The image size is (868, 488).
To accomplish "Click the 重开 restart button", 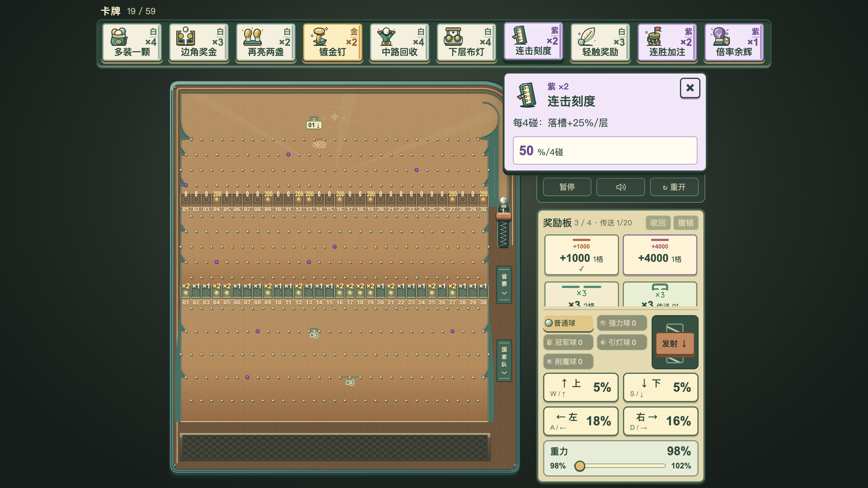I will click(x=674, y=187).
